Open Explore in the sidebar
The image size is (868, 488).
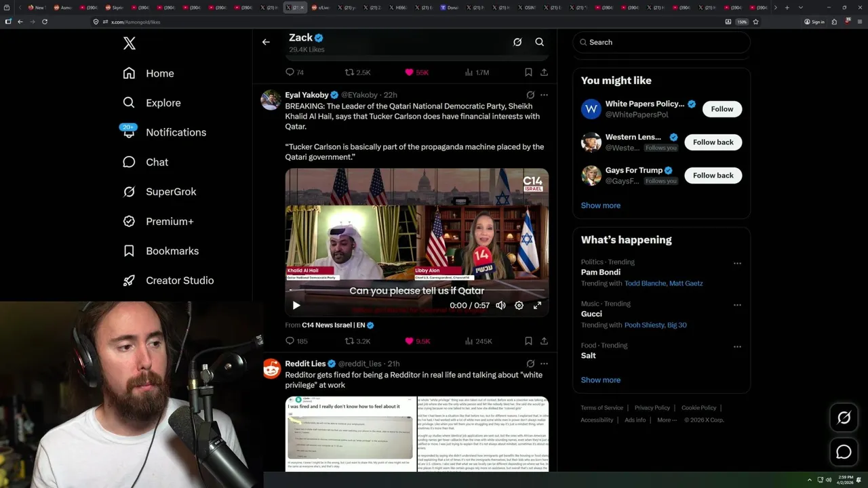tap(152, 103)
